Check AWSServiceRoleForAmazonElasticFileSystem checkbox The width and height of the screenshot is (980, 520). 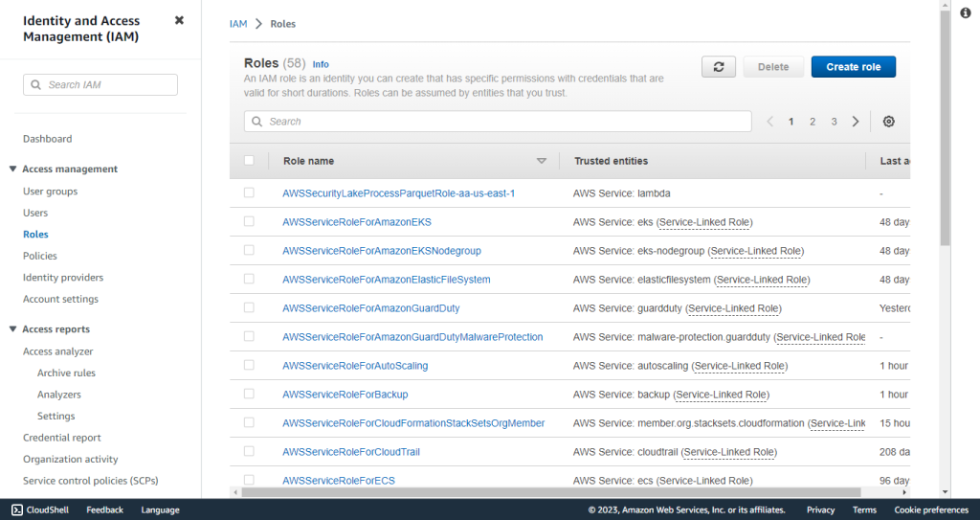click(x=249, y=279)
